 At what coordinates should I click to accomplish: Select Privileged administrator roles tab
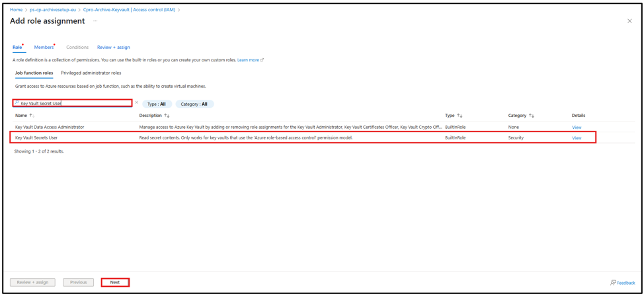pos(91,73)
